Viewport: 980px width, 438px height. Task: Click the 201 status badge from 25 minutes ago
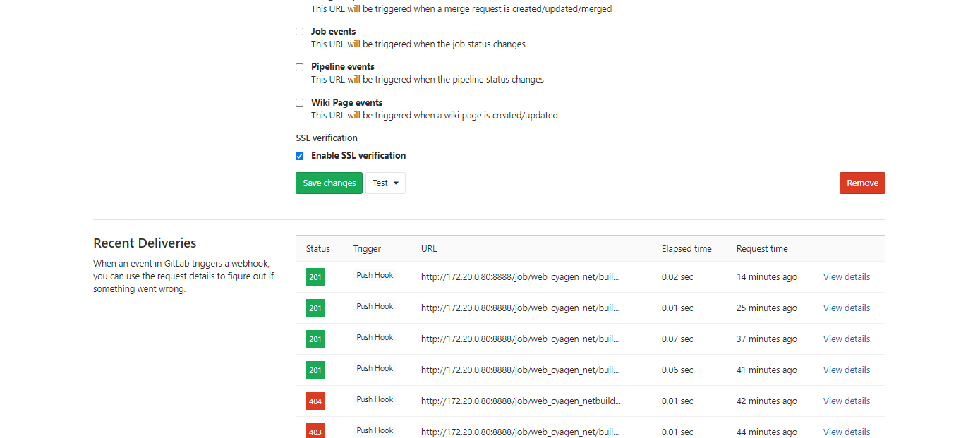315,308
